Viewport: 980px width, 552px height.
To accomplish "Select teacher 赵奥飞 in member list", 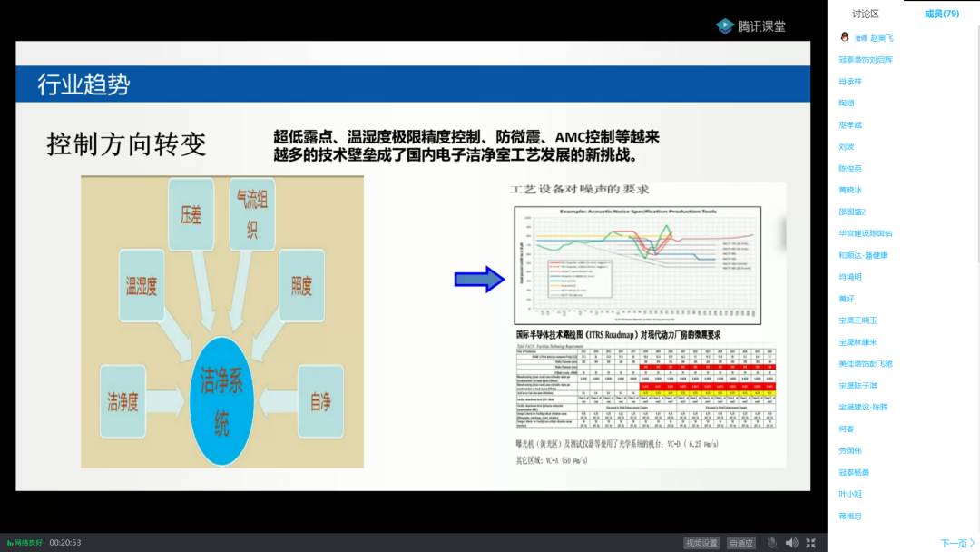I will 881,38.
